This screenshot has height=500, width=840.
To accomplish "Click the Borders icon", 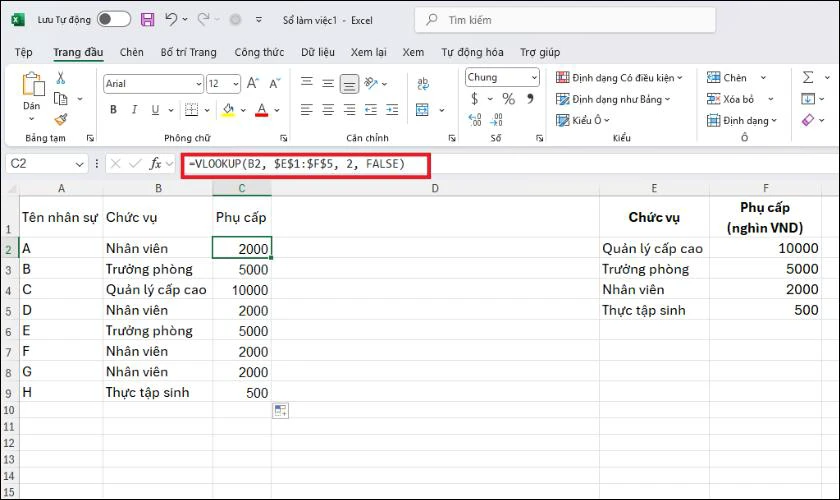I will pyautogui.click(x=191, y=110).
